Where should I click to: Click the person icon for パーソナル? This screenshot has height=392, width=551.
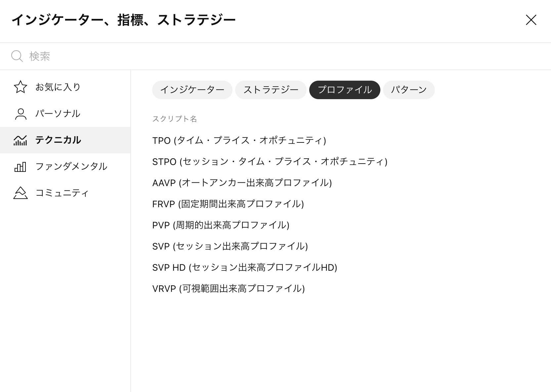pyautogui.click(x=21, y=114)
